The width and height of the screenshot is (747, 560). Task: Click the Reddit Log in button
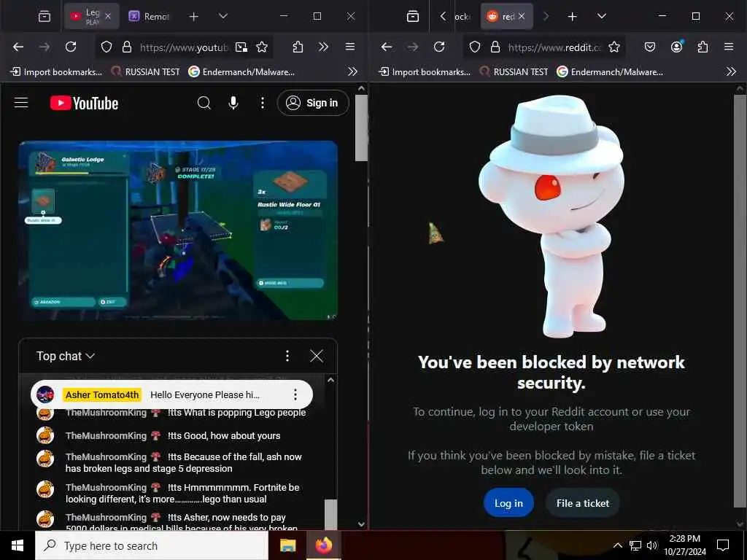point(508,503)
